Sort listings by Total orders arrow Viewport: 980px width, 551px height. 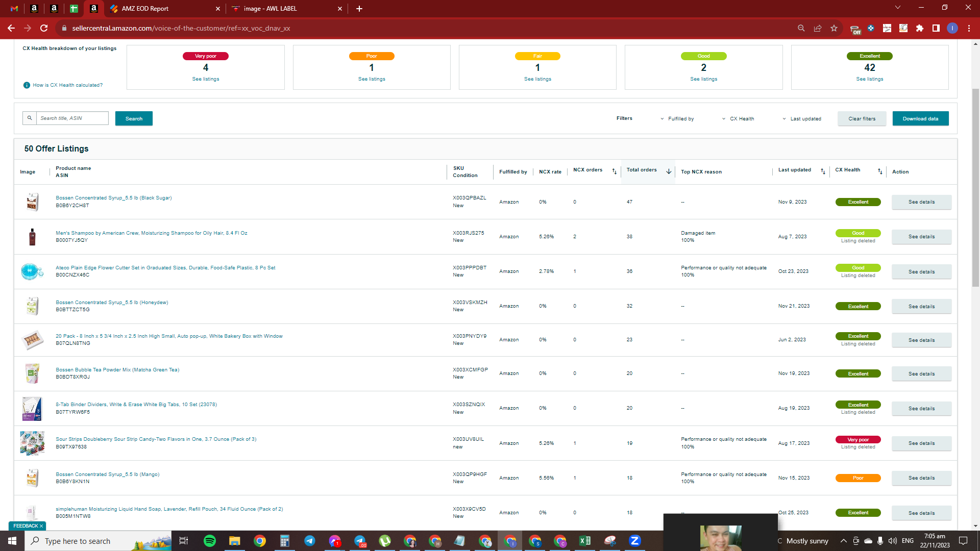(x=669, y=171)
